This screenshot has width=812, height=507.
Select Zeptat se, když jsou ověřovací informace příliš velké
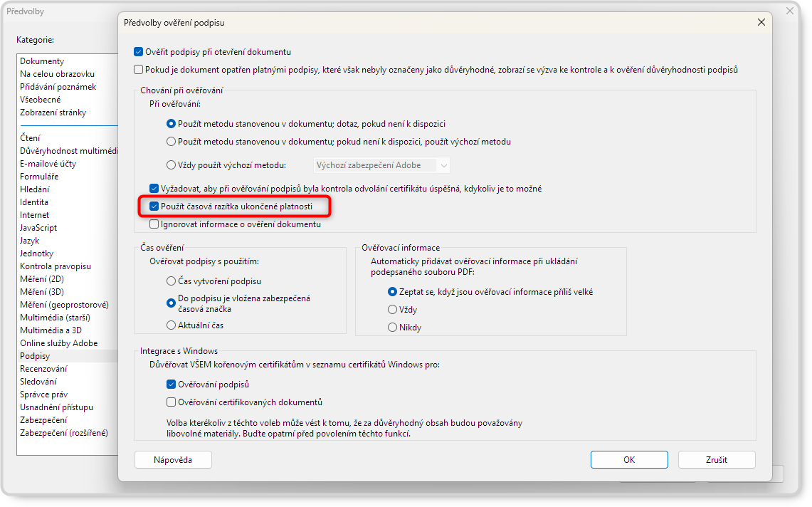coord(392,292)
